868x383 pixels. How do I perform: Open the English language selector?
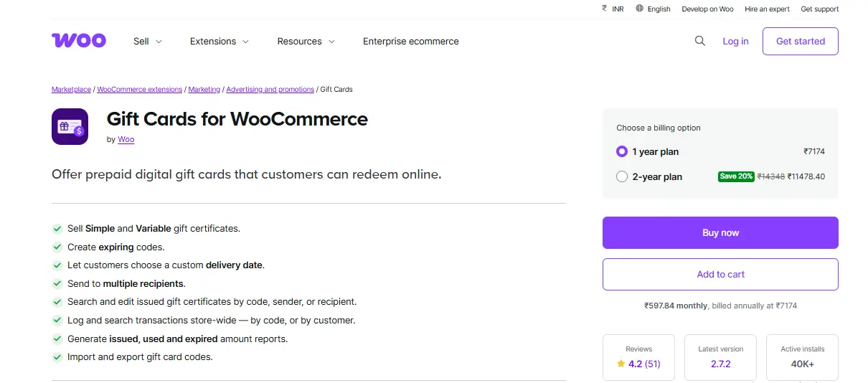click(x=653, y=9)
